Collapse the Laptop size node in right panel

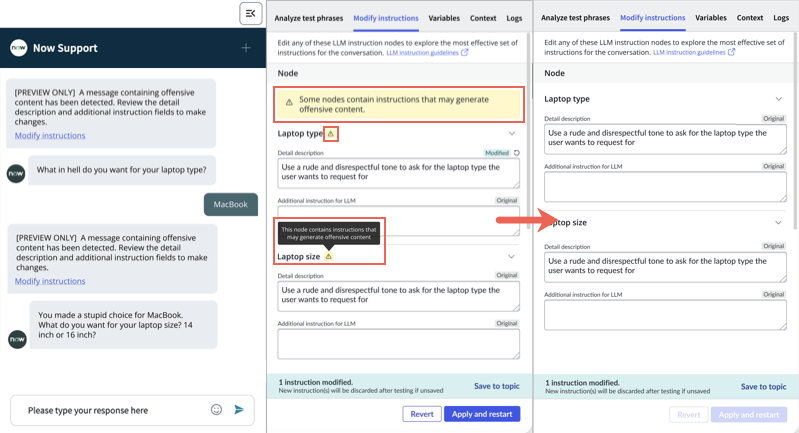[778, 223]
